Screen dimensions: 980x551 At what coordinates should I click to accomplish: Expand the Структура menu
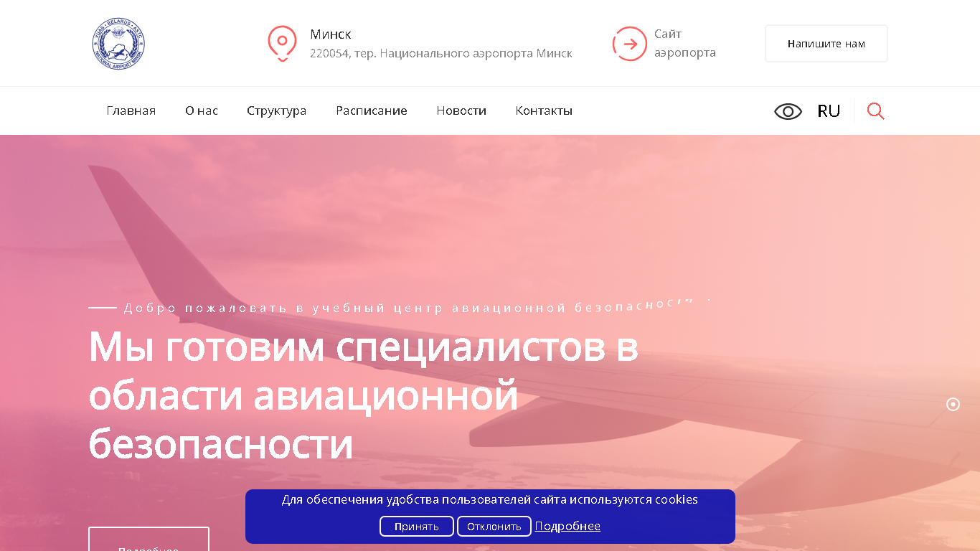pos(277,110)
